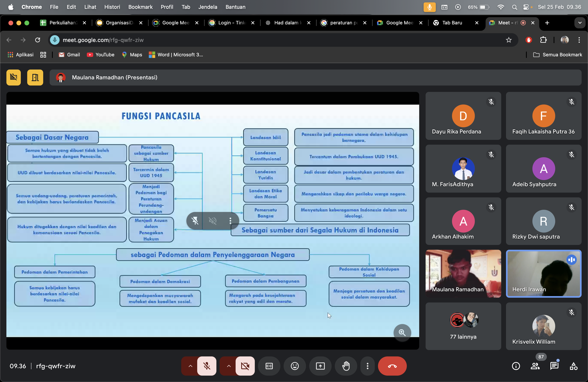
Task: Zoom into the presentation magnifier
Action: tap(402, 332)
